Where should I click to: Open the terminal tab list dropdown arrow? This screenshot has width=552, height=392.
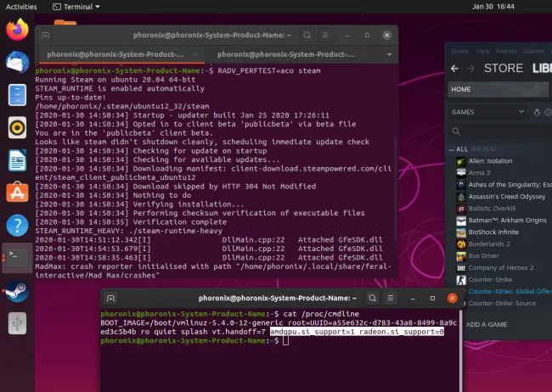point(389,54)
